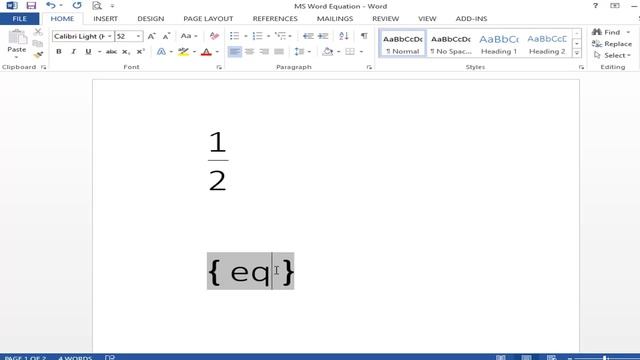Click the Multilevel List icon
640x360 pixels.
click(280, 36)
